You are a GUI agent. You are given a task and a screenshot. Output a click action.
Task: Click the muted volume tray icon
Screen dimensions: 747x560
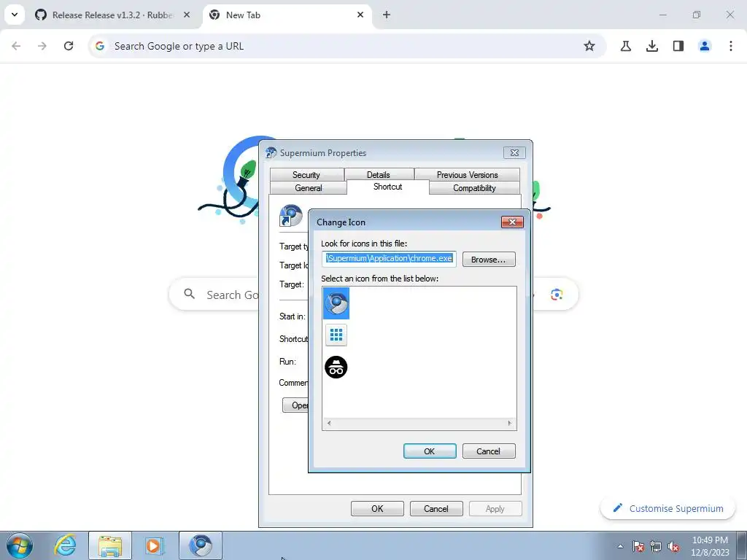click(673, 546)
